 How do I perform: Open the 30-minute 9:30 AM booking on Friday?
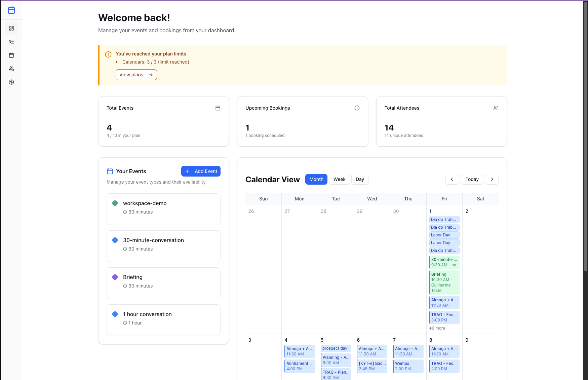tap(444, 262)
